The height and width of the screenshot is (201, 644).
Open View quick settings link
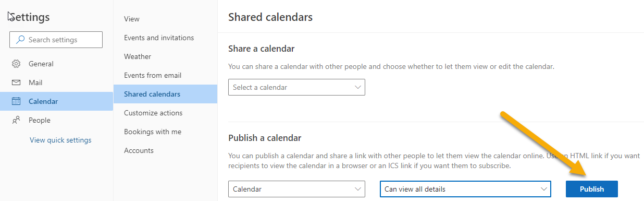[60, 140]
